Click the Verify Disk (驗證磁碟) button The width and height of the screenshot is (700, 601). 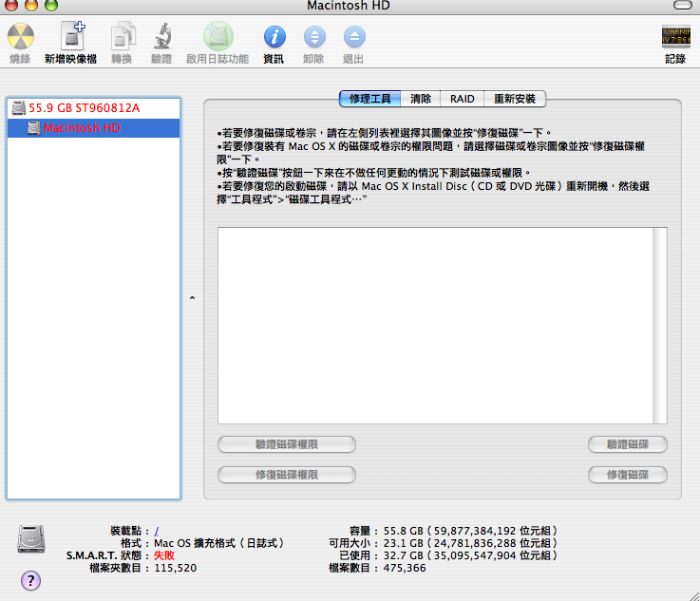coord(628,444)
